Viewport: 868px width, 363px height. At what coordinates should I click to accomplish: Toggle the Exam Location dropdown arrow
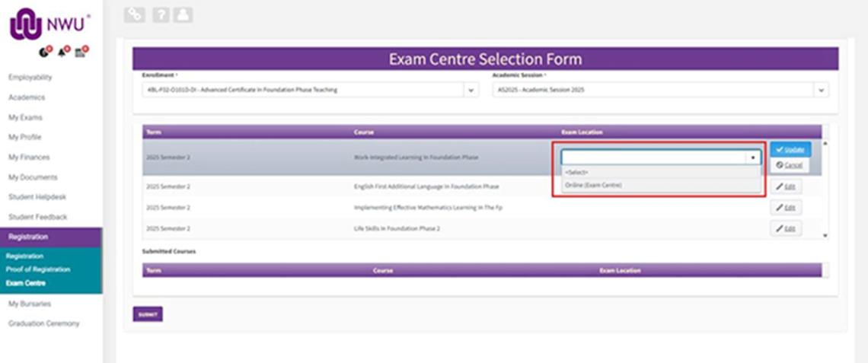coord(753,158)
